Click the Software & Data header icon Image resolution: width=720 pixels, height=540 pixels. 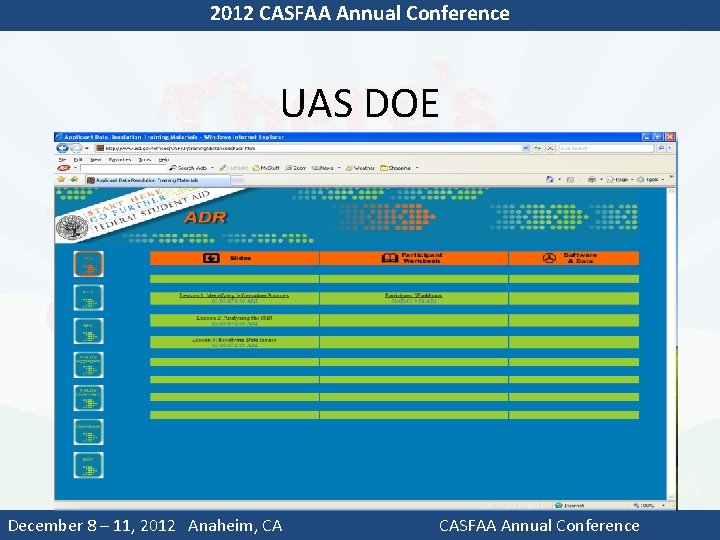[549, 258]
